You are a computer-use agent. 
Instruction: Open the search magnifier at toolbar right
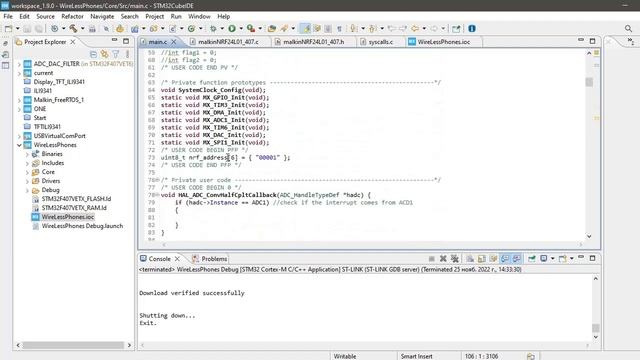click(x=628, y=29)
